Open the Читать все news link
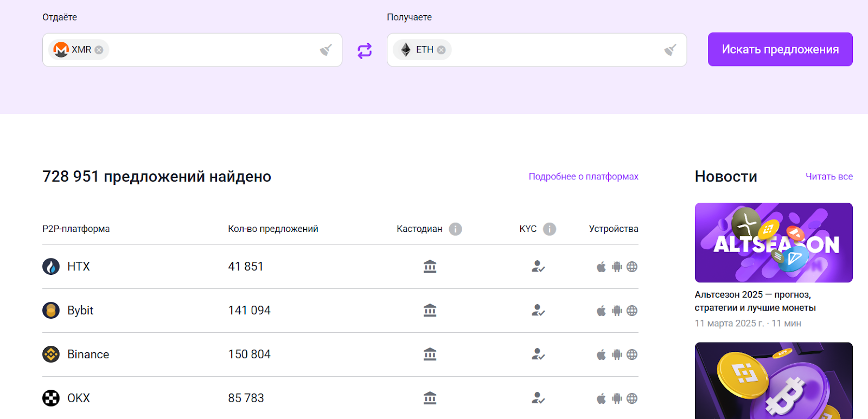Image resolution: width=868 pixels, height=419 pixels. (829, 177)
